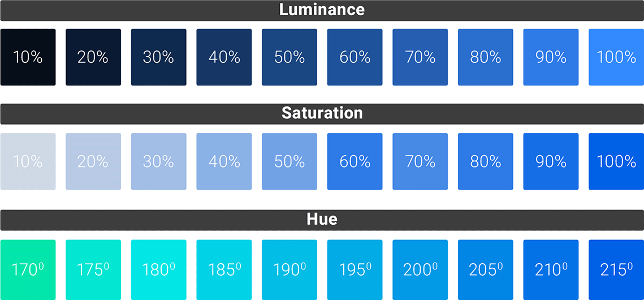Click the Hue header bar
The width and height of the screenshot is (644, 300).
[x=322, y=220]
